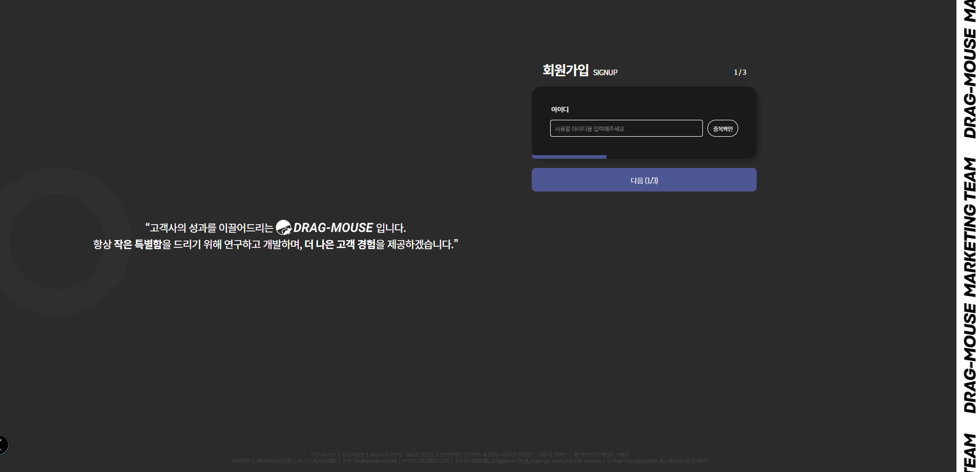Click the 다음 (1/3) next button
The height and width of the screenshot is (472, 980).
coord(644,180)
